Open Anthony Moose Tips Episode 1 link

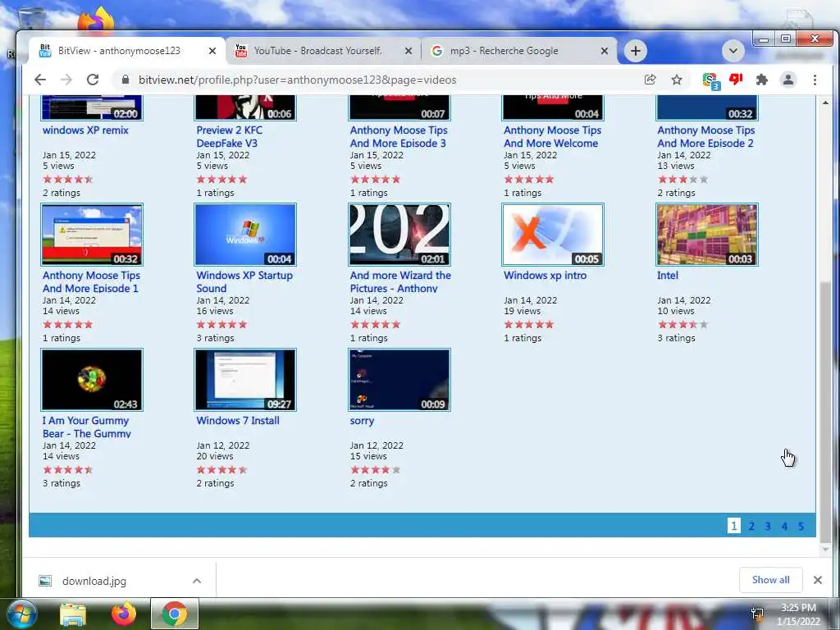[91, 282]
